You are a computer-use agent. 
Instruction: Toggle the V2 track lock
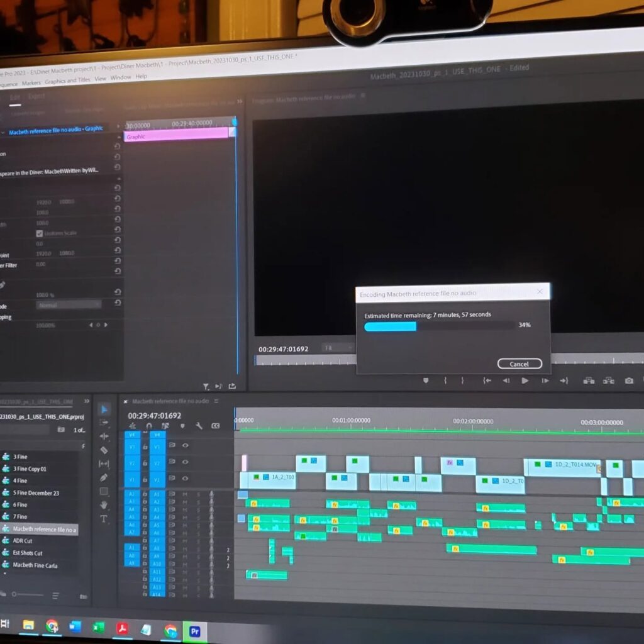[x=145, y=463]
